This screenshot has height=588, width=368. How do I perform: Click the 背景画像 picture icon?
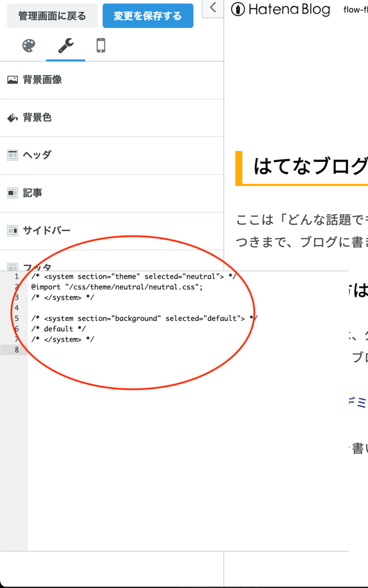point(13,80)
